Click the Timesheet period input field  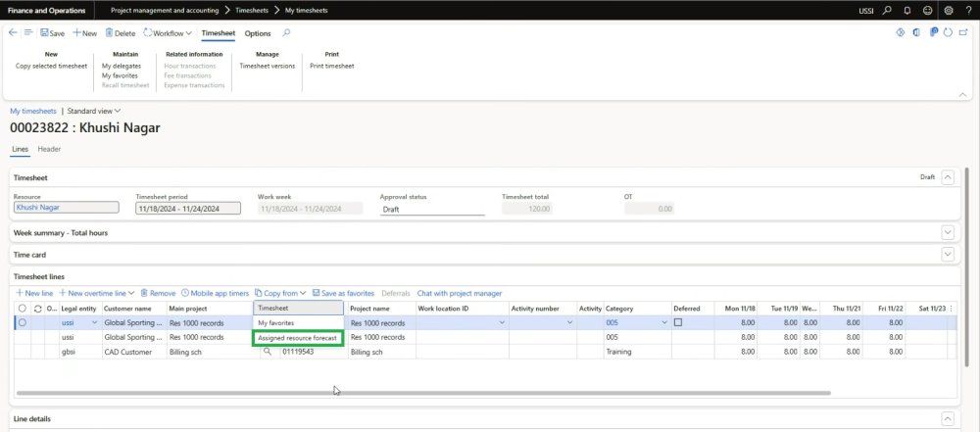190,209
